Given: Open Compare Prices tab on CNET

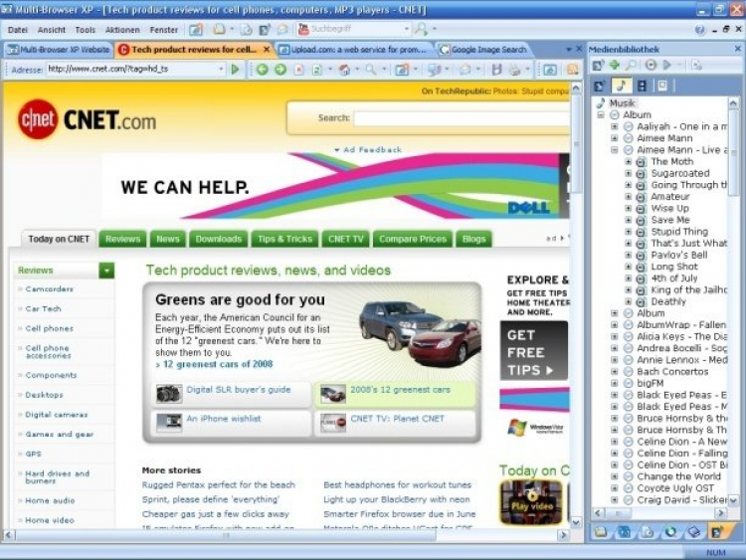Looking at the screenshot, I should pos(413,239).
